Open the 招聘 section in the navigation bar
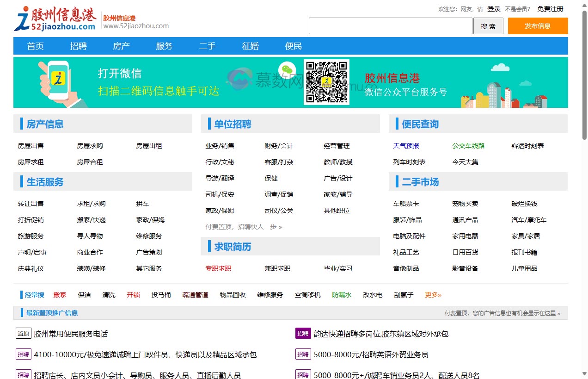The width and height of the screenshot is (588, 379). point(78,46)
